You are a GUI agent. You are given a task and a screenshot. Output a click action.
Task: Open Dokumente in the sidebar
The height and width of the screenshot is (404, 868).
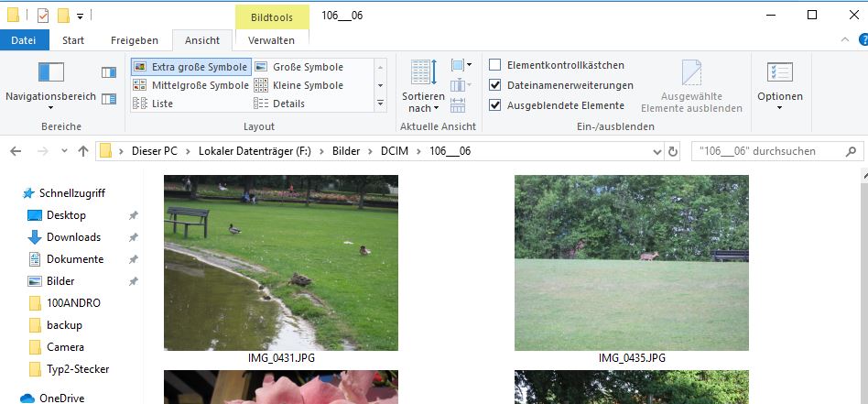tap(75, 259)
